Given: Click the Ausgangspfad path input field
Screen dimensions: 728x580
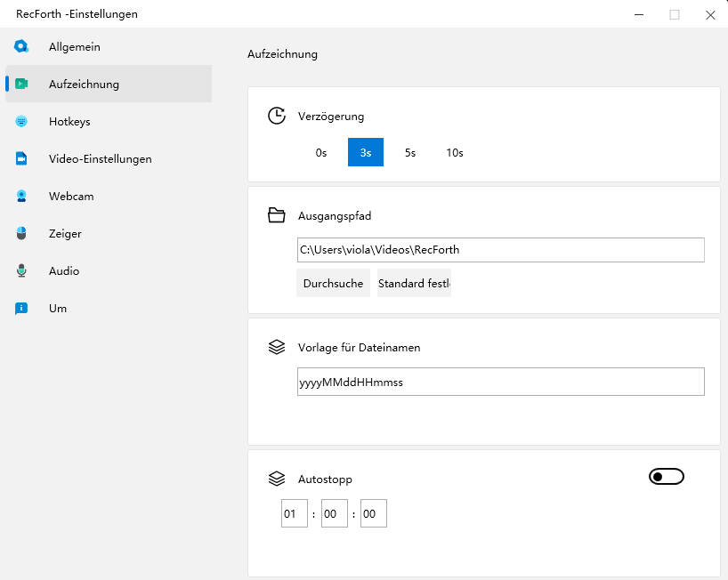Looking at the screenshot, I should tap(501, 250).
